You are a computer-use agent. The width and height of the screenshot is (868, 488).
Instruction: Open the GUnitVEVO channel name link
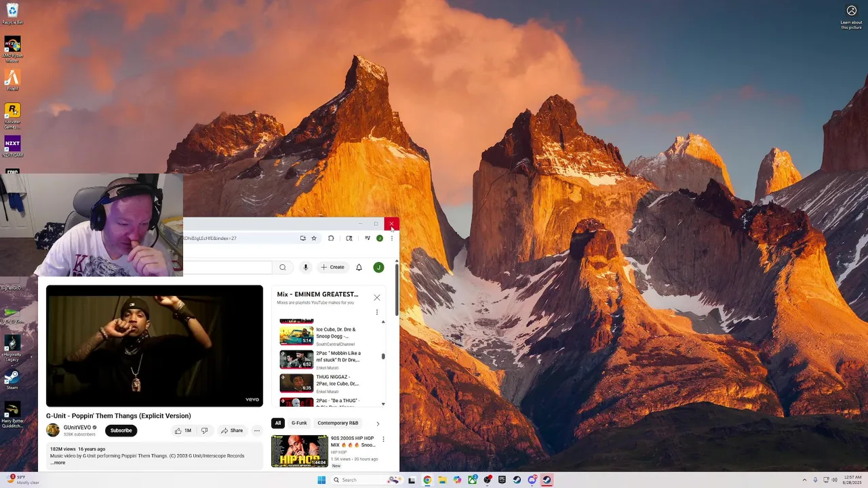77,428
